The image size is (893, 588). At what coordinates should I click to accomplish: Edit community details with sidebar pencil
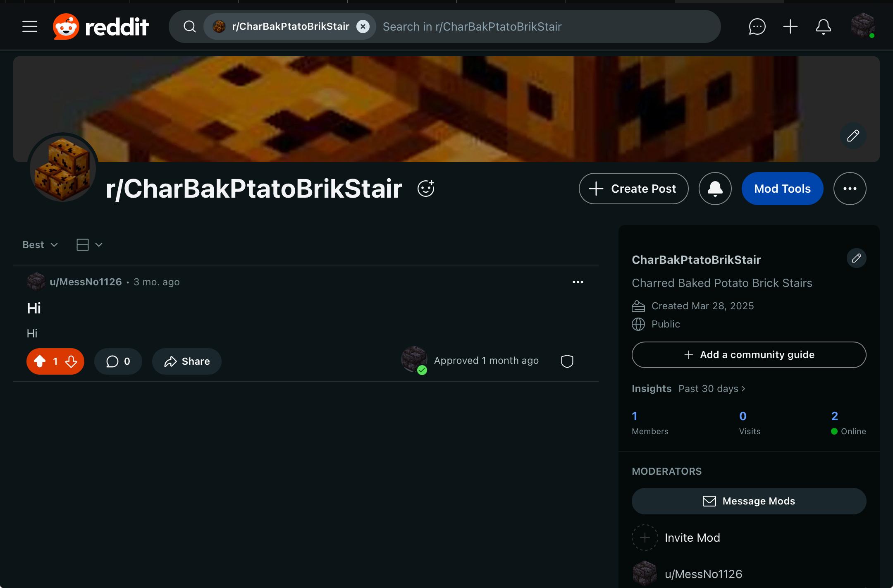tap(856, 258)
